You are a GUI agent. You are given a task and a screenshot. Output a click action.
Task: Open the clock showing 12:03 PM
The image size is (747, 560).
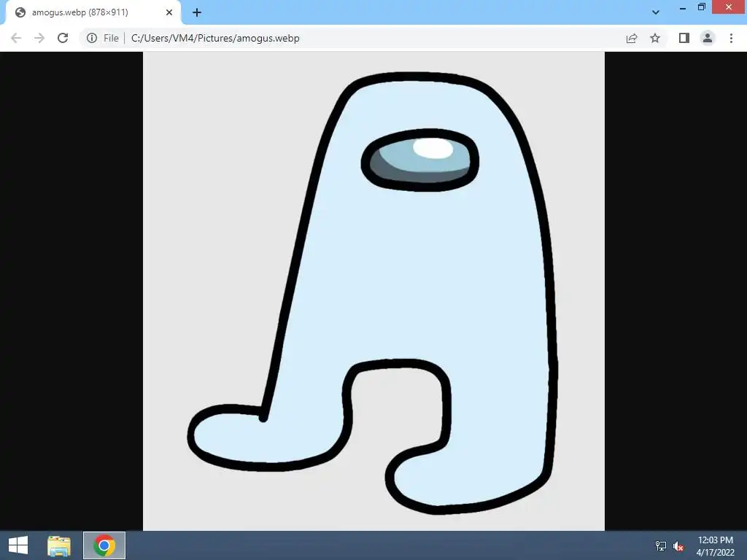(715, 545)
